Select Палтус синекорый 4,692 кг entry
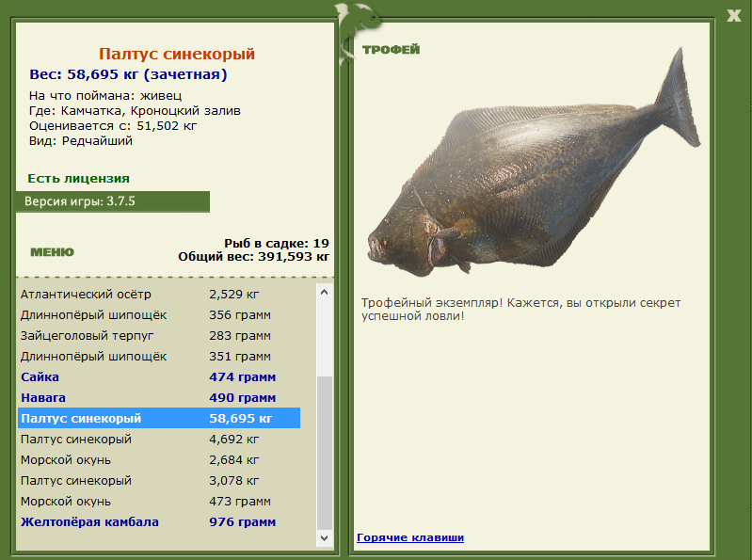 pos(159,440)
